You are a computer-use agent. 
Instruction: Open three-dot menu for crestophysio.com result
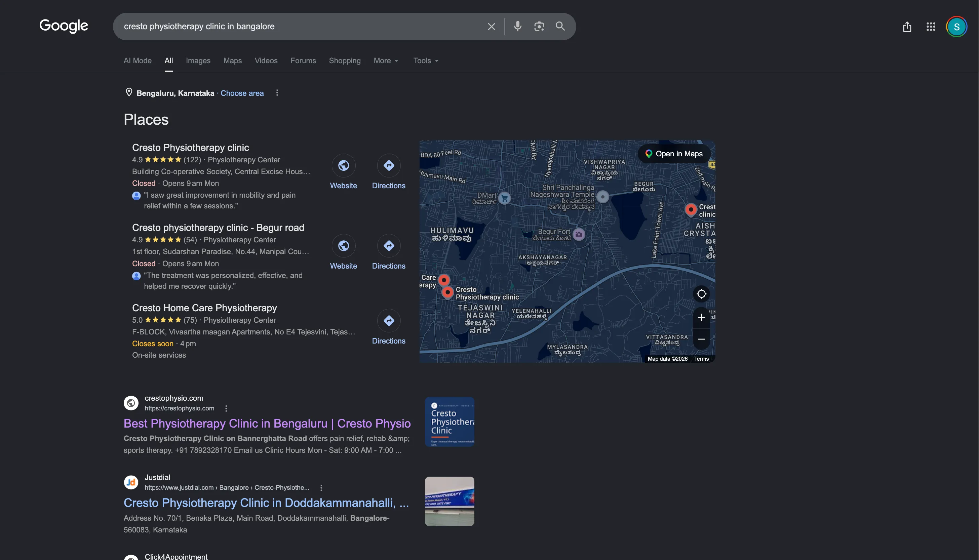click(x=226, y=408)
